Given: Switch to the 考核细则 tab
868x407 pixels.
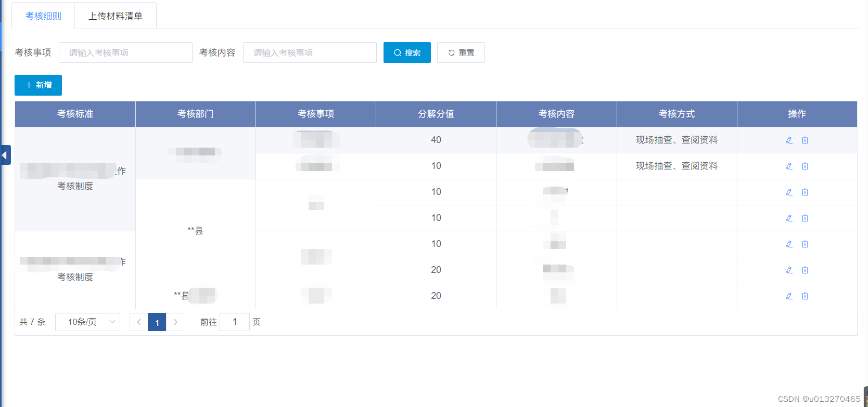Looking at the screenshot, I should click(43, 16).
